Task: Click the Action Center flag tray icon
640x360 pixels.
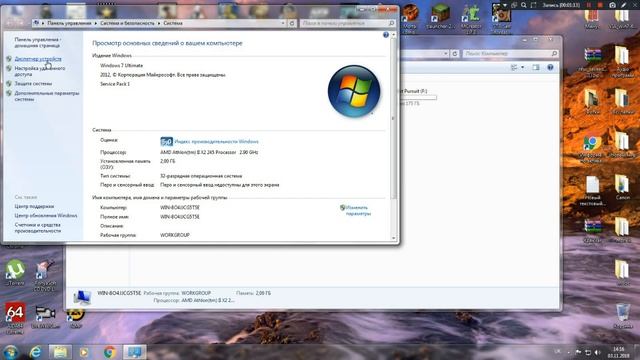Action: (x=578, y=352)
